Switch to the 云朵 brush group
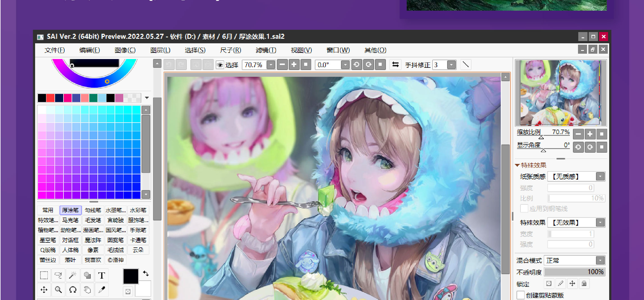The height and width of the screenshot is (300, 644). click(x=138, y=250)
